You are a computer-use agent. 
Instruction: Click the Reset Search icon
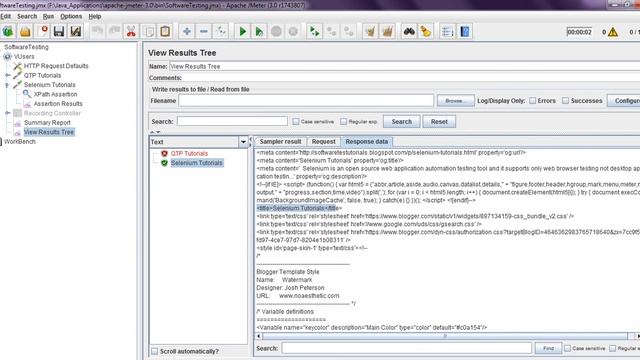(x=426, y=31)
